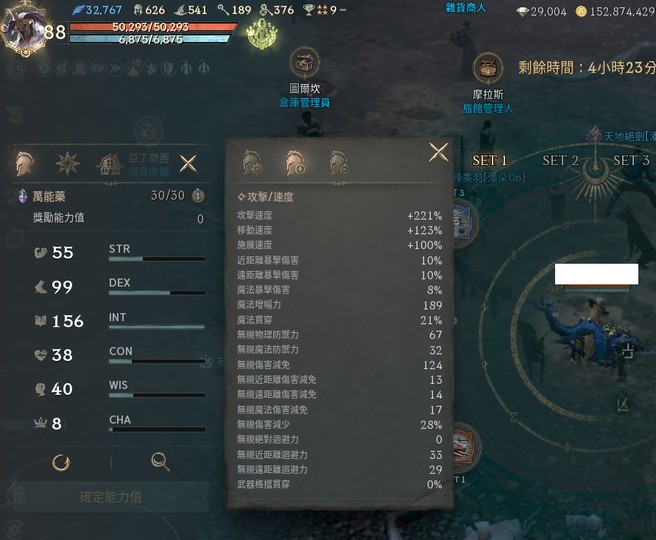The width and height of the screenshot is (656, 540).
Task: Click the INT stat bar
Action: 157,327
